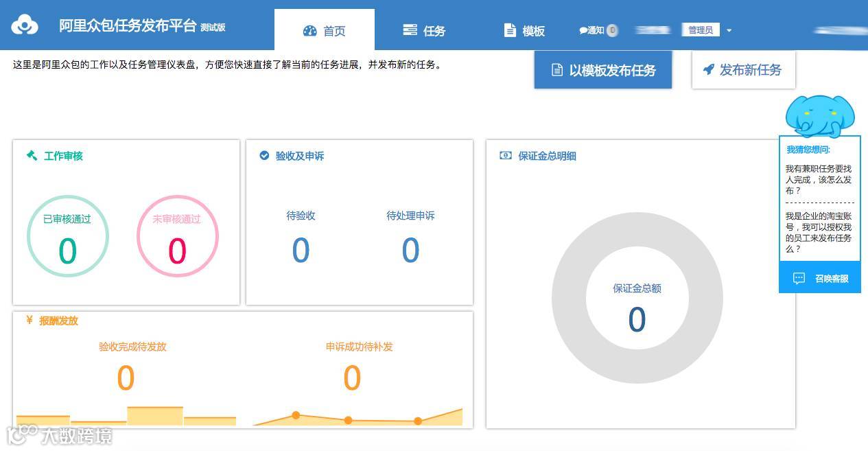This screenshot has height=451, width=868.
Task: Expand the account dropdown arrow
Action: point(729,31)
